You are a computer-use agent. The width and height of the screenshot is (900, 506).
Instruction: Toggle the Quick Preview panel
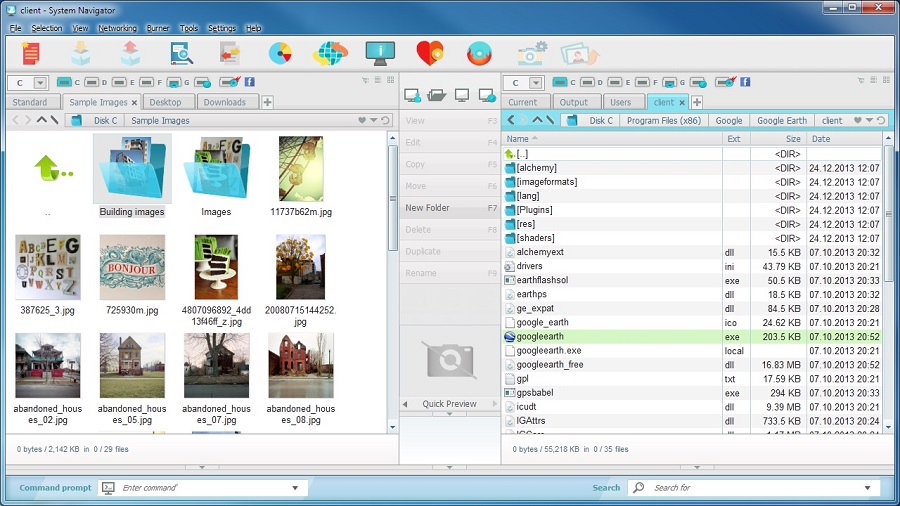(x=448, y=404)
